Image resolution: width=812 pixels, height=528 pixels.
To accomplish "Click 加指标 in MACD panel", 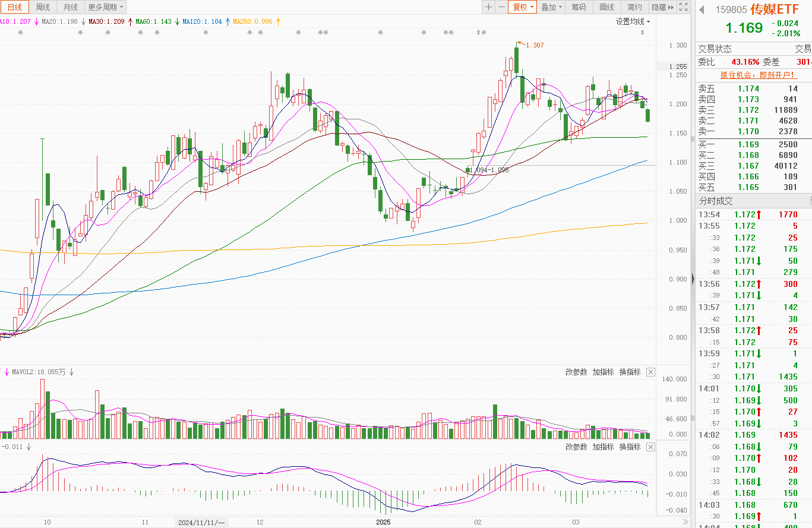I will click(603, 447).
